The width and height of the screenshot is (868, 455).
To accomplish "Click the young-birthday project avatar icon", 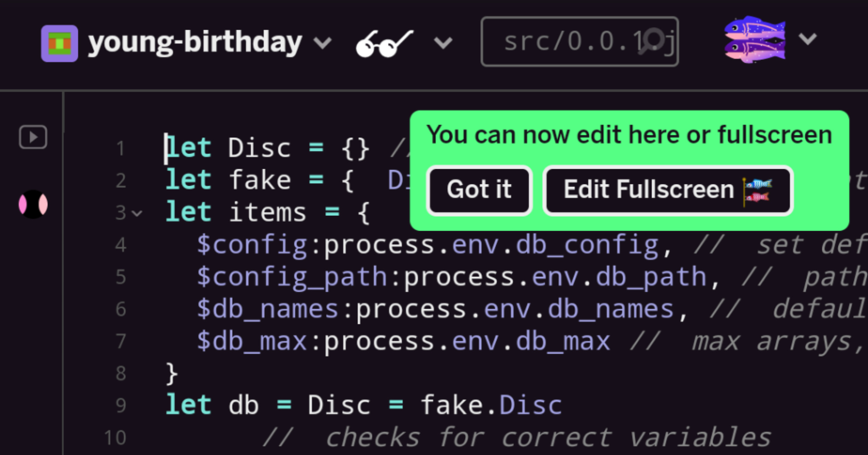I will 59,43.
